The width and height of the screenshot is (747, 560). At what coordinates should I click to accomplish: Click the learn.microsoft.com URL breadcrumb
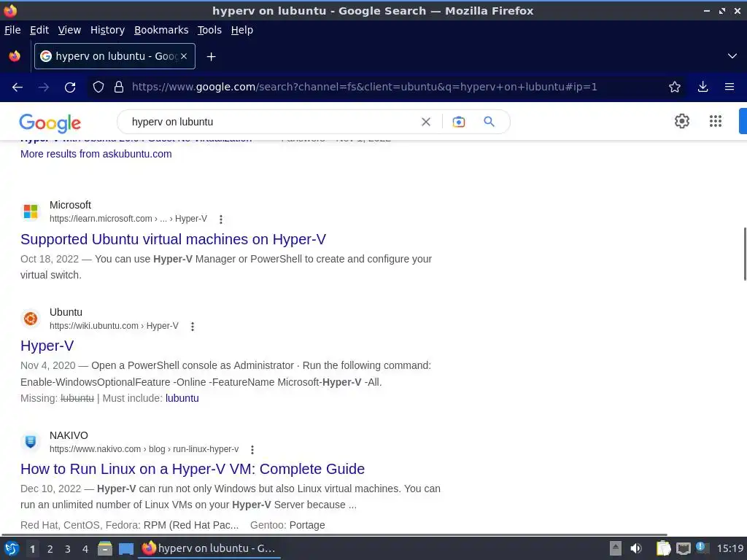point(128,219)
